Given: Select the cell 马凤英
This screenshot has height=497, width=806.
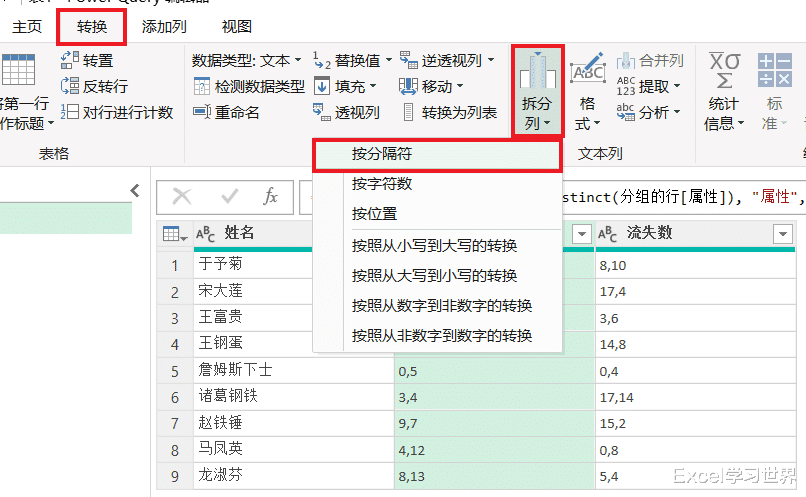Looking at the screenshot, I should click(294, 449).
